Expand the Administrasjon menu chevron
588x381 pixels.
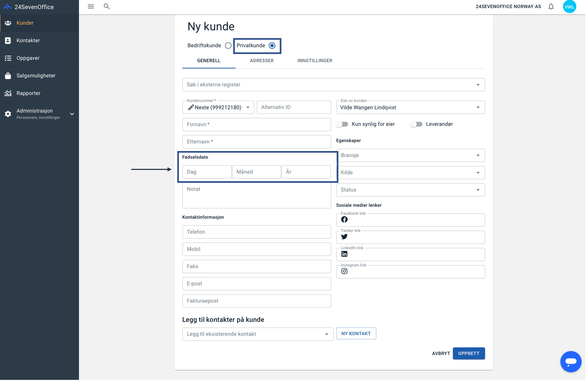[x=72, y=114]
